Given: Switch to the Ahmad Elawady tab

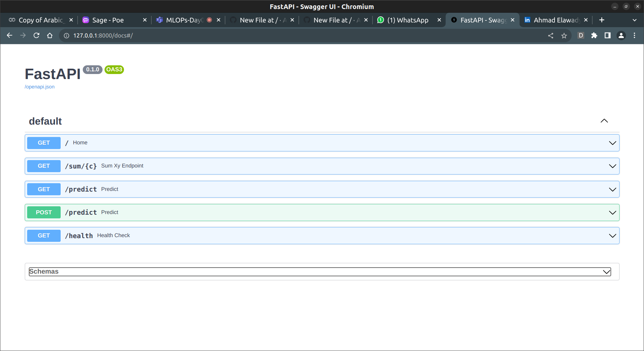Looking at the screenshot, I should pos(556,20).
